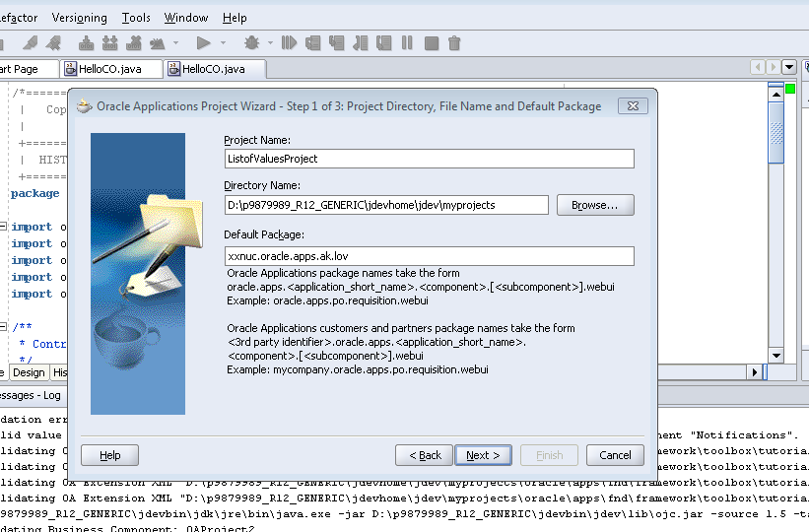Image resolution: width=809 pixels, height=532 pixels.
Task: Open dropdown arrow next to Run button
Action: tap(224, 42)
